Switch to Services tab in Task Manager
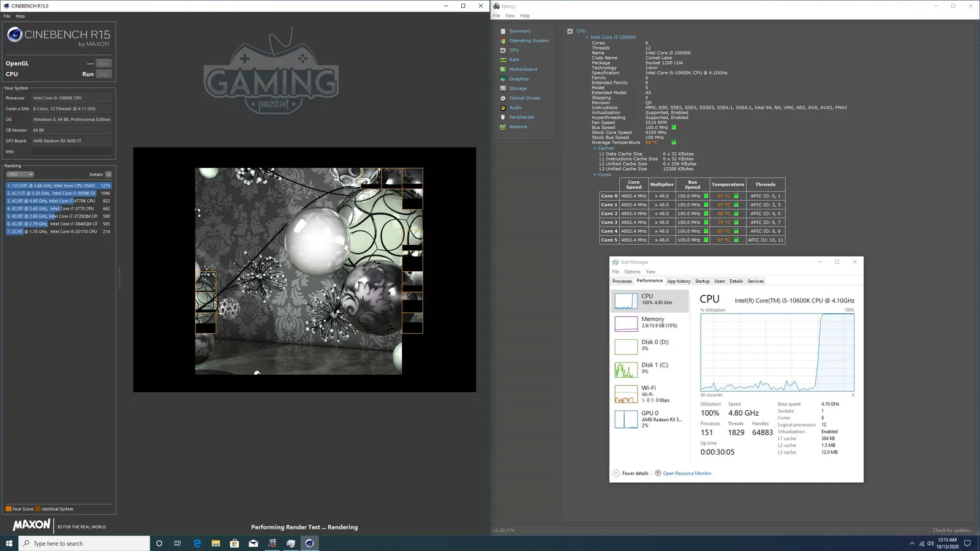 pos(755,281)
